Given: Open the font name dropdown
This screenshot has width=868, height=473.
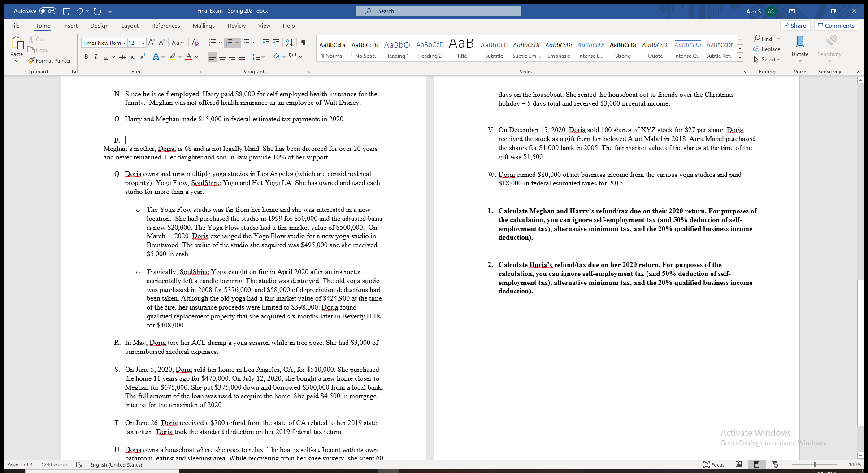Looking at the screenshot, I should 124,43.
